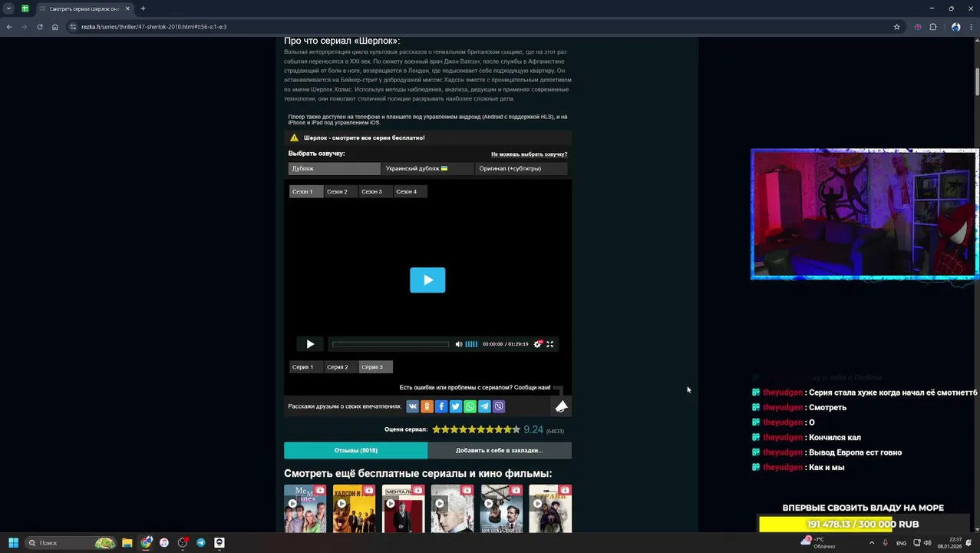Adjust the blue volume bars in the player

pos(471,344)
